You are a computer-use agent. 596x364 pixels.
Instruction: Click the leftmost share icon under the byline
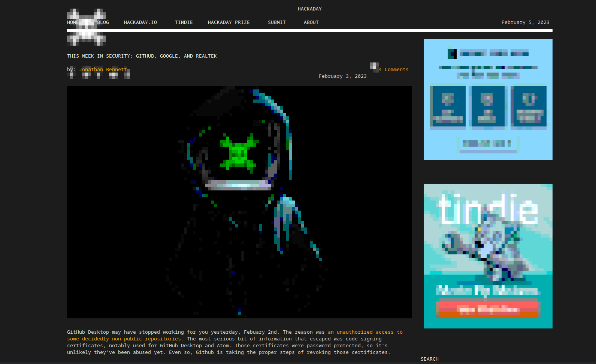pyautogui.click(x=71, y=76)
